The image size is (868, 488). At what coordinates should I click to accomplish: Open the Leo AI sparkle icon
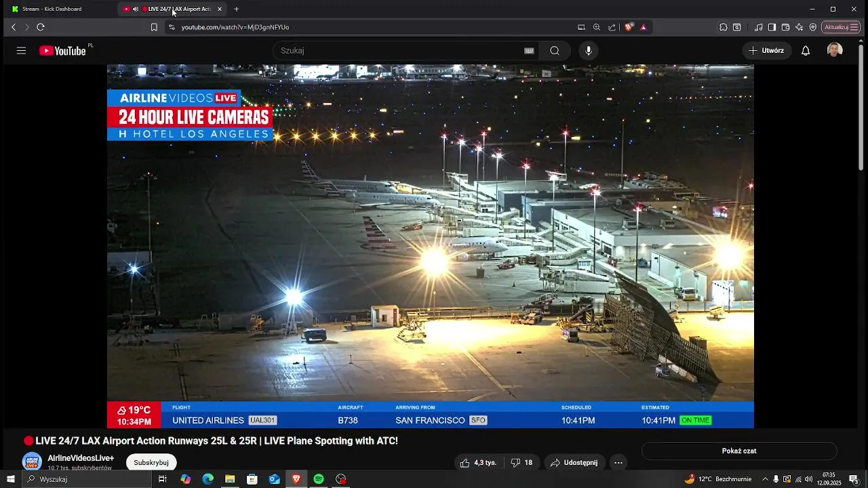(x=799, y=27)
